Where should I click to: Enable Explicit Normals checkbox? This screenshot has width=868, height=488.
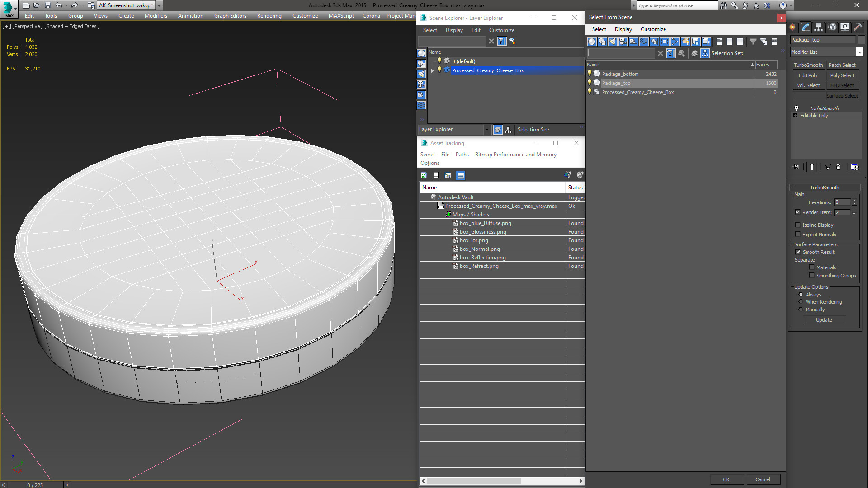click(x=797, y=235)
